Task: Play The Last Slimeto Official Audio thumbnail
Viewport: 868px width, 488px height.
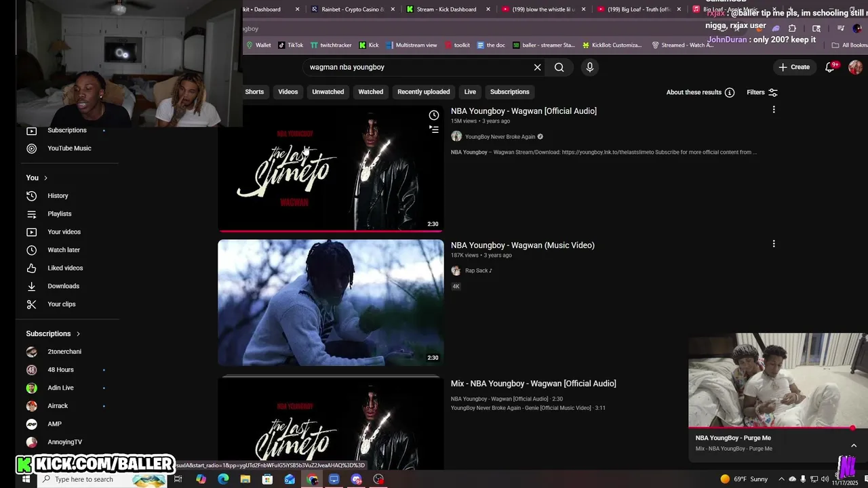Action: [331, 168]
